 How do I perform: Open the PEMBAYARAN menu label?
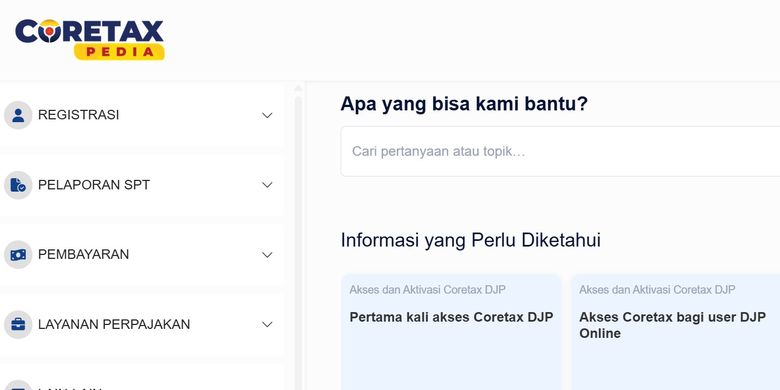84,255
